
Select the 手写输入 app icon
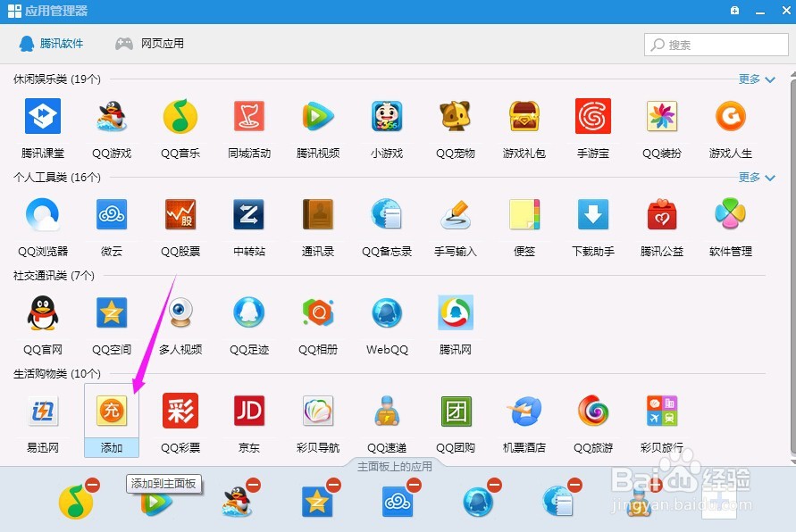(x=456, y=214)
